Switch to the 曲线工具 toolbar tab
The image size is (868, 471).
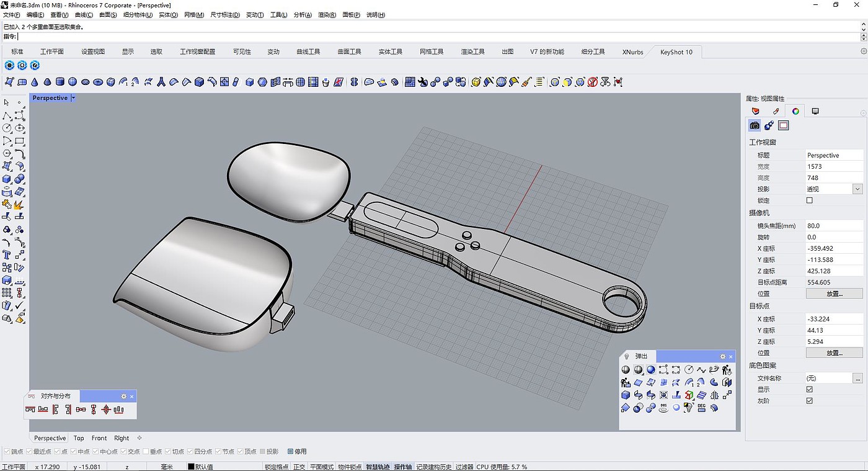click(308, 52)
